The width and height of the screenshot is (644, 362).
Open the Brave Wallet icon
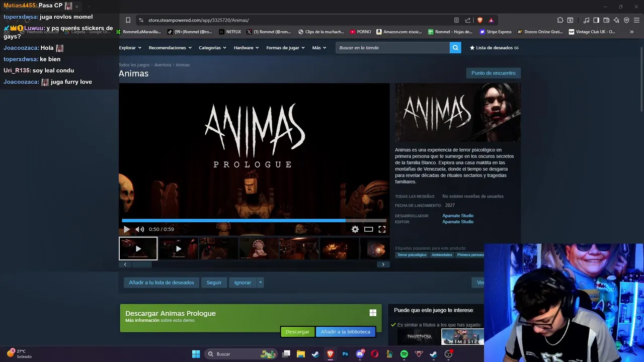(x=606, y=20)
